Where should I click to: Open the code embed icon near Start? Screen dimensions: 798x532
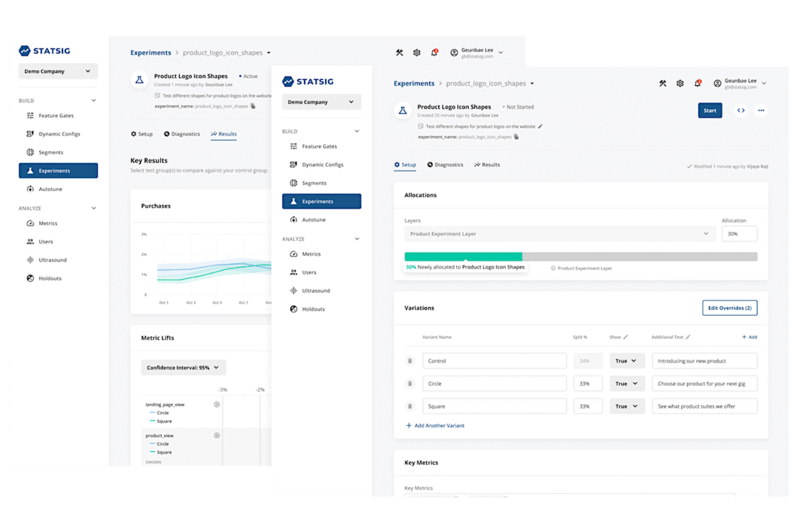pyautogui.click(x=741, y=110)
